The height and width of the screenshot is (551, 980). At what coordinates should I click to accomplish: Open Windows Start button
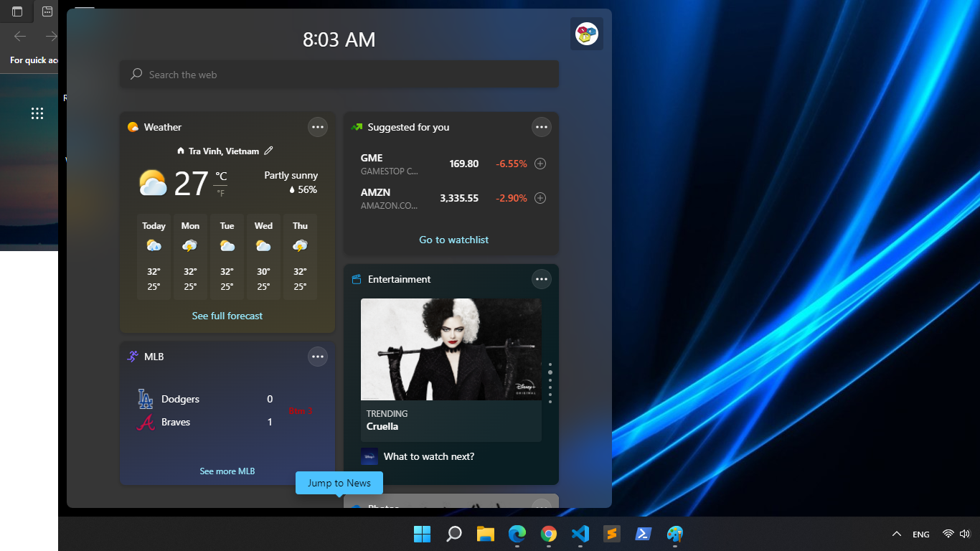423,534
